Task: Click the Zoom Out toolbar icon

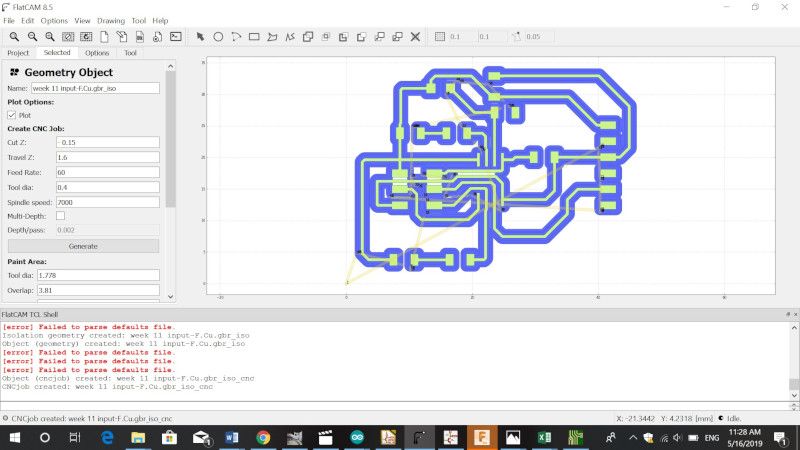Action: point(32,37)
